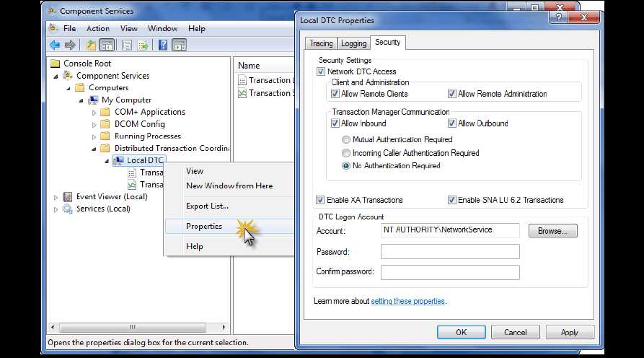Click the Distributed Transaction Coordinator folder icon
This screenshot has width=644, height=358.
[105, 148]
